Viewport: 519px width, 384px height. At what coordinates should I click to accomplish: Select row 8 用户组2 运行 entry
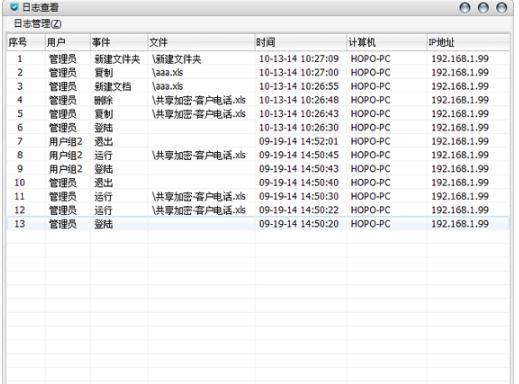(x=258, y=155)
